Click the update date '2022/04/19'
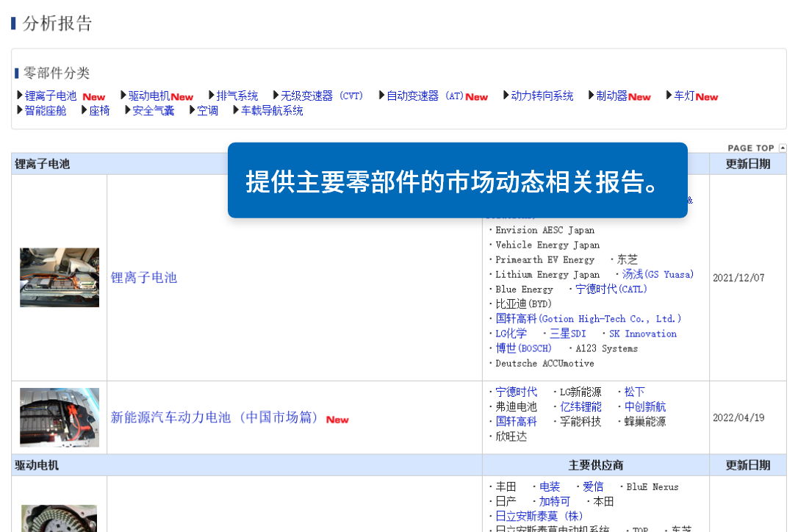 (738, 417)
